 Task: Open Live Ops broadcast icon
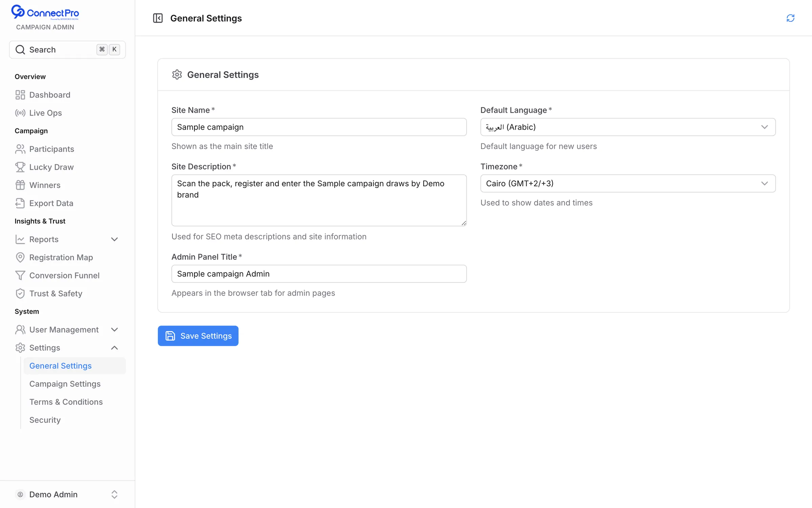(20, 113)
